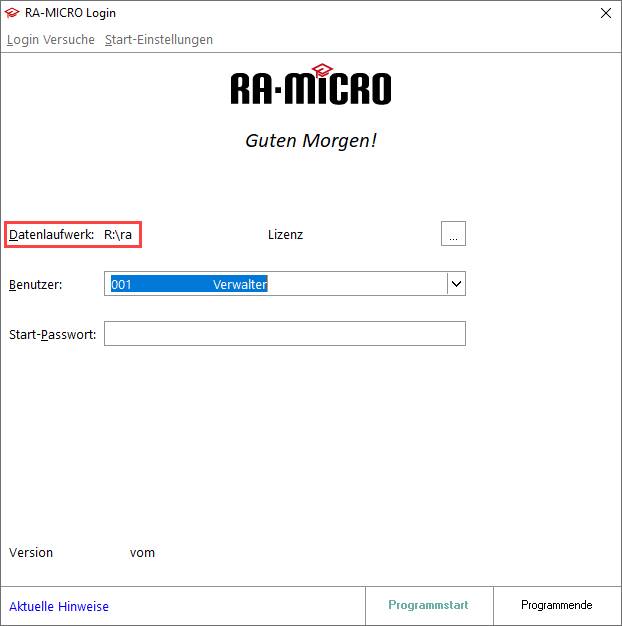Click the Version label

coord(31,553)
